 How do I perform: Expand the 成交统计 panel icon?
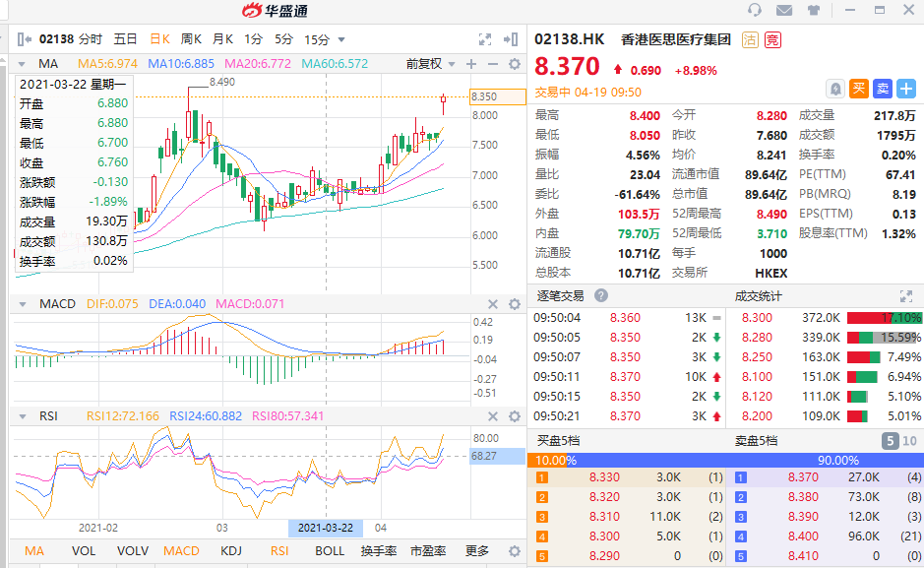pos(905,296)
